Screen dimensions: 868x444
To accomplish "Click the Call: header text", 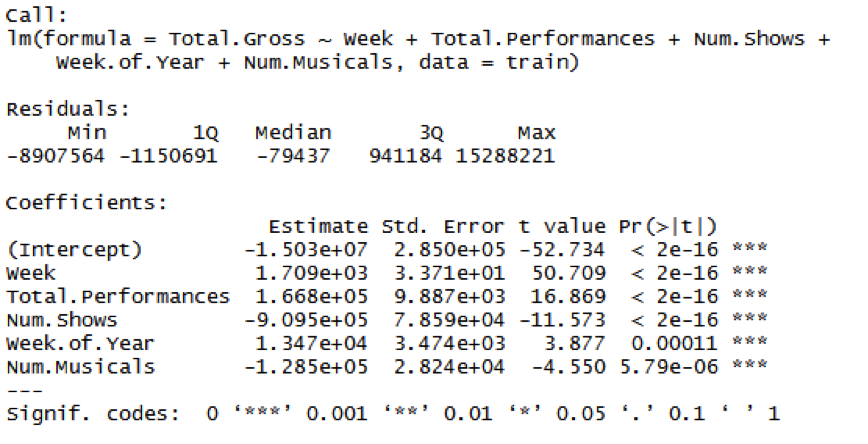I will pyautogui.click(x=36, y=15).
